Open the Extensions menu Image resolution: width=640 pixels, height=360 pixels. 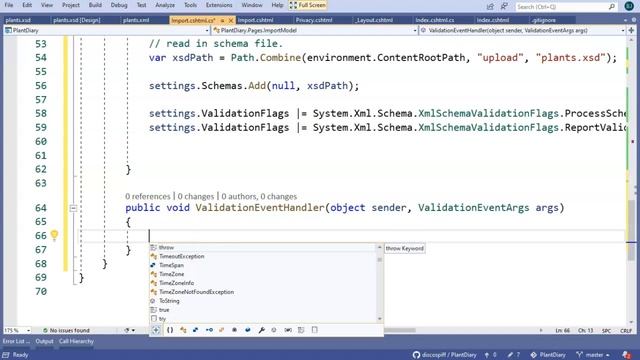pyautogui.click(x=219, y=5)
